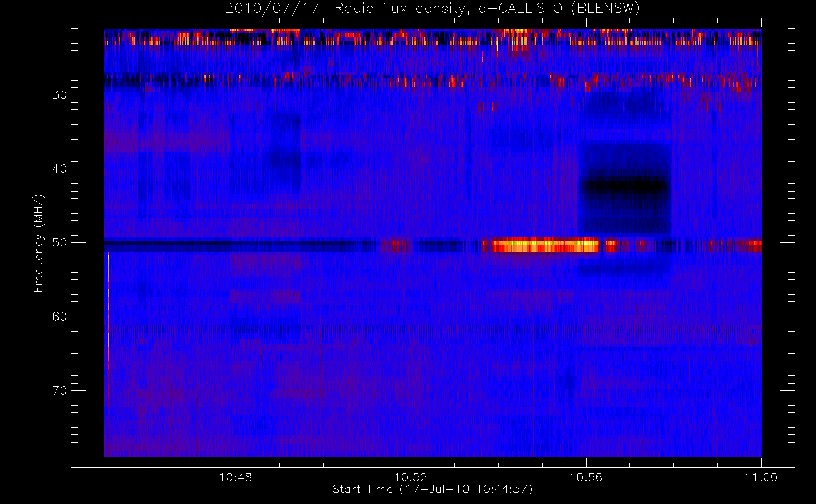The image size is (816, 504).
Task: Click the plot title 'Radio flux density, e-CALLISTO (BLENSW)'
Action: (x=487, y=9)
